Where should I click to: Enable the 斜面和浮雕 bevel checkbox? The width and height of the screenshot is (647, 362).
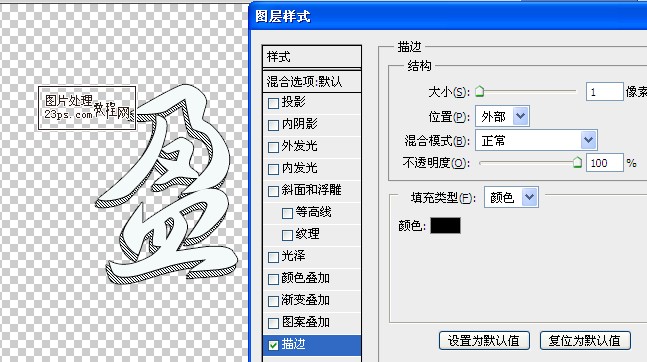(273, 191)
